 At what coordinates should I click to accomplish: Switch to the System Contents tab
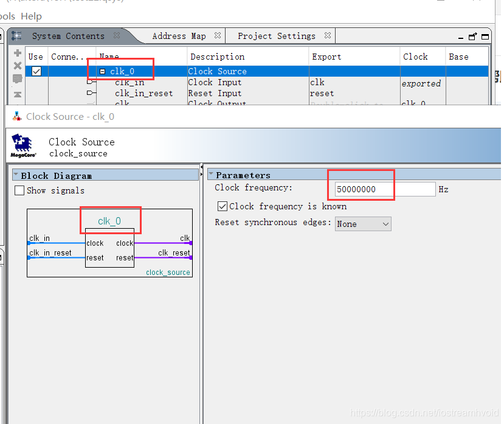pyautogui.click(x=68, y=36)
